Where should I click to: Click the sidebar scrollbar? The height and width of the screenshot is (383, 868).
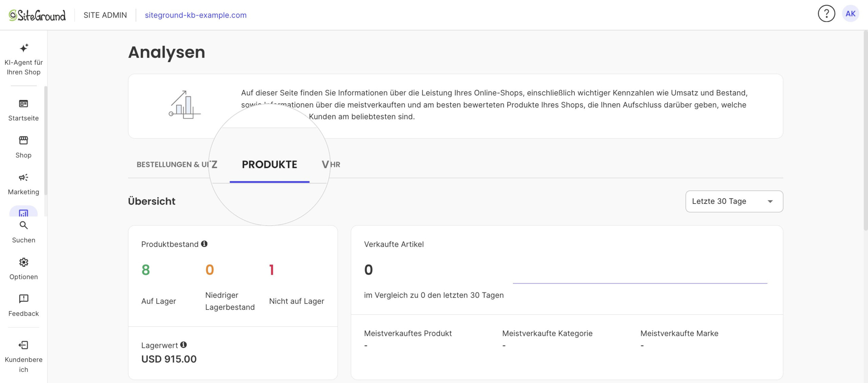click(45, 141)
